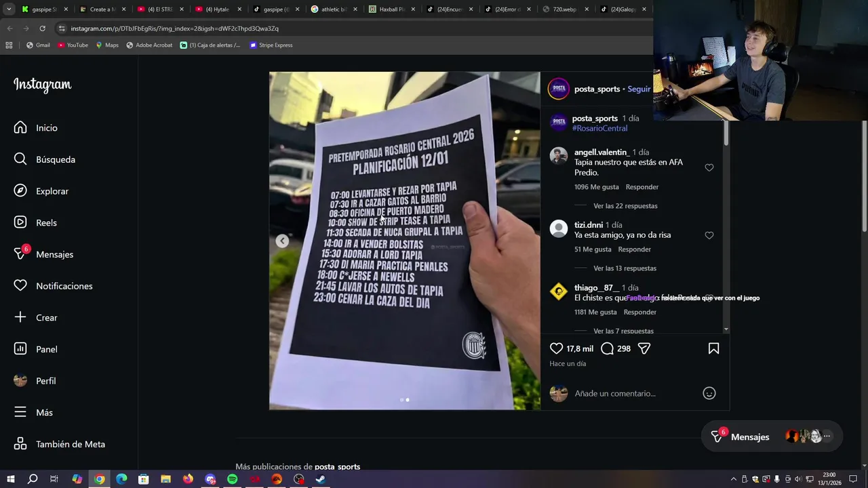Open También de Meta menu
Image resolution: width=868 pixels, height=488 pixels.
(x=59, y=444)
